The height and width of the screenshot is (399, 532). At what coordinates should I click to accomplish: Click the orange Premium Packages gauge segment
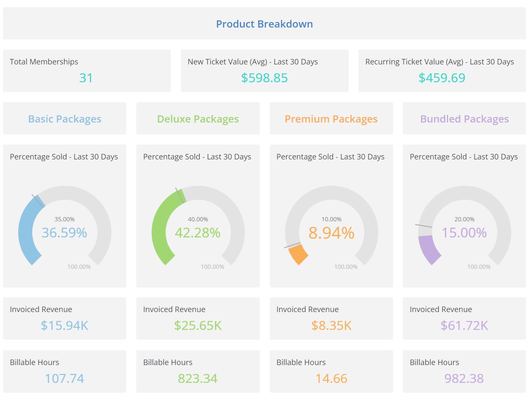(x=298, y=254)
